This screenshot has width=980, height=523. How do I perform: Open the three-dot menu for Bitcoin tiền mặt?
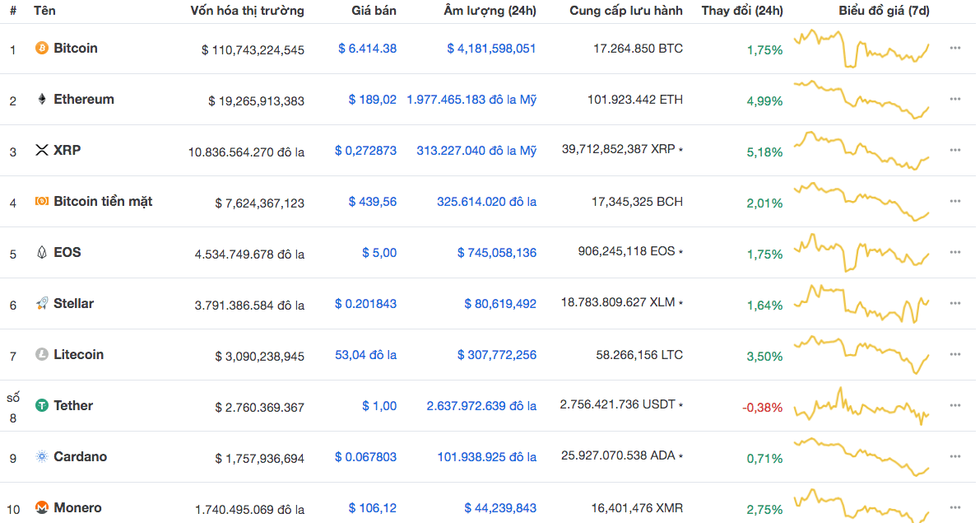(955, 202)
